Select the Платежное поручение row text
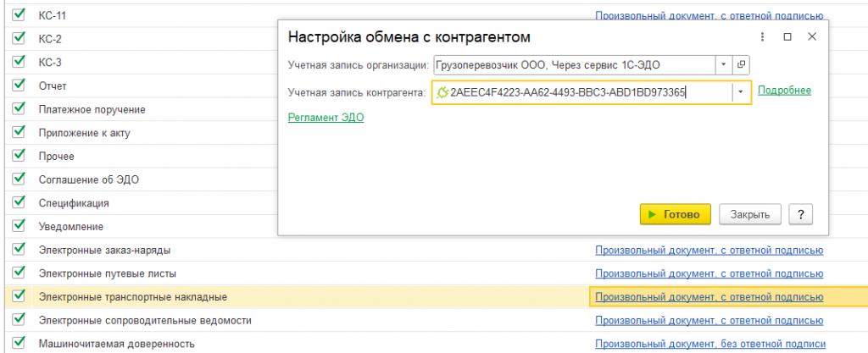The height and width of the screenshot is (353, 868). (92, 109)
